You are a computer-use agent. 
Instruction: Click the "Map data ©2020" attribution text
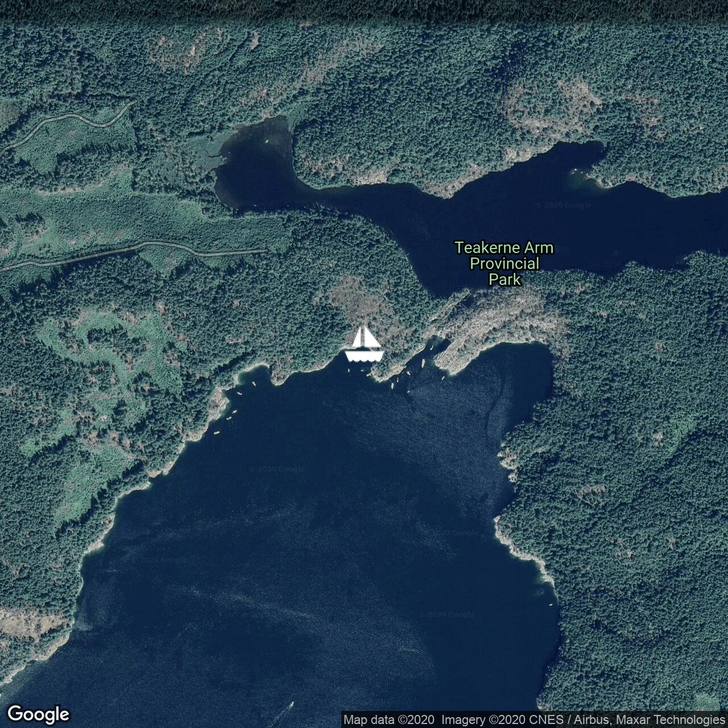(389, 719)
